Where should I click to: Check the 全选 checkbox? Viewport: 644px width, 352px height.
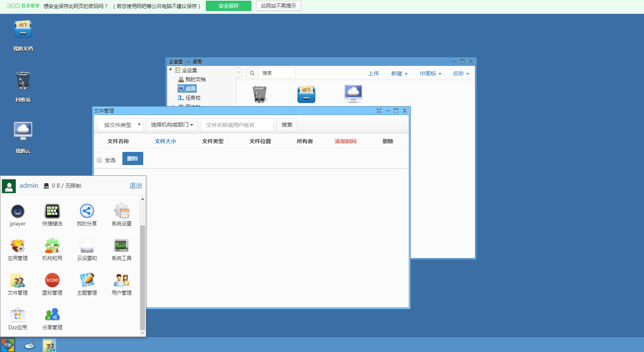point(99,160)
